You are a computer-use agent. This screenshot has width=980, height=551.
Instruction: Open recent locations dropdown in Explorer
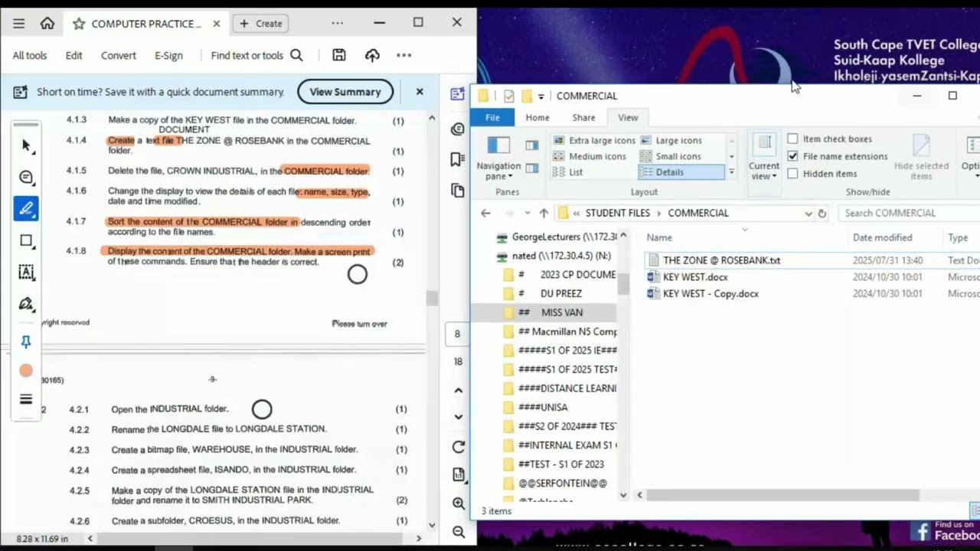point(527,214)
